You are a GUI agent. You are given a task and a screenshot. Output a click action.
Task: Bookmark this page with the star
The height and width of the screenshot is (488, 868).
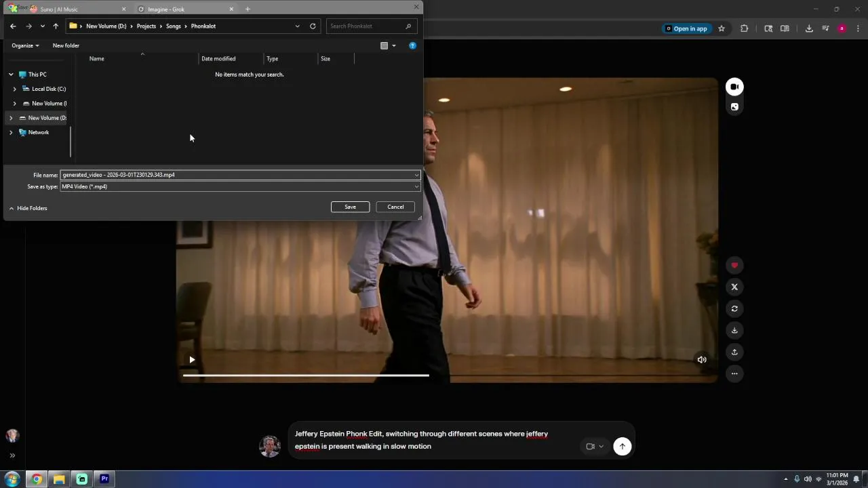[x=722, y=28]
